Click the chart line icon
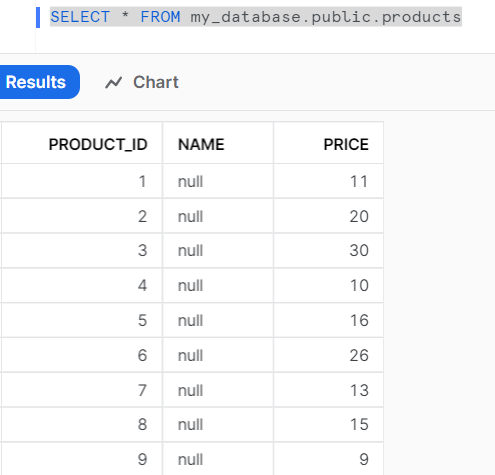Screen dimensions: 495x475 click(x=114, y=83)
